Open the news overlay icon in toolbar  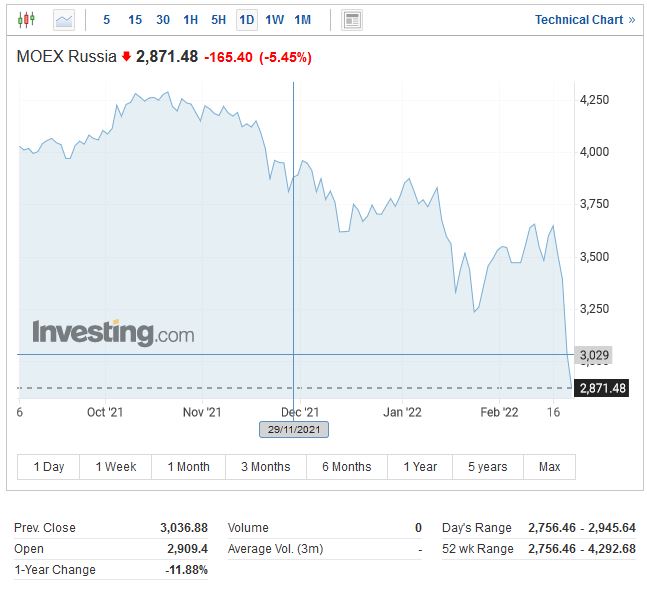tap(351, 19)
